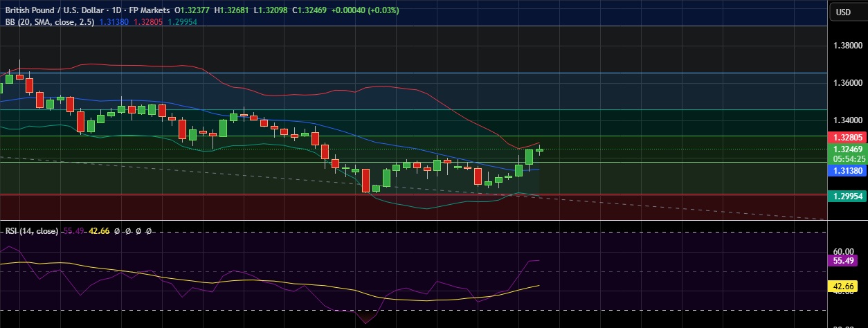
Task: Click the 60.00 RSI scale label
Action: 844,252
